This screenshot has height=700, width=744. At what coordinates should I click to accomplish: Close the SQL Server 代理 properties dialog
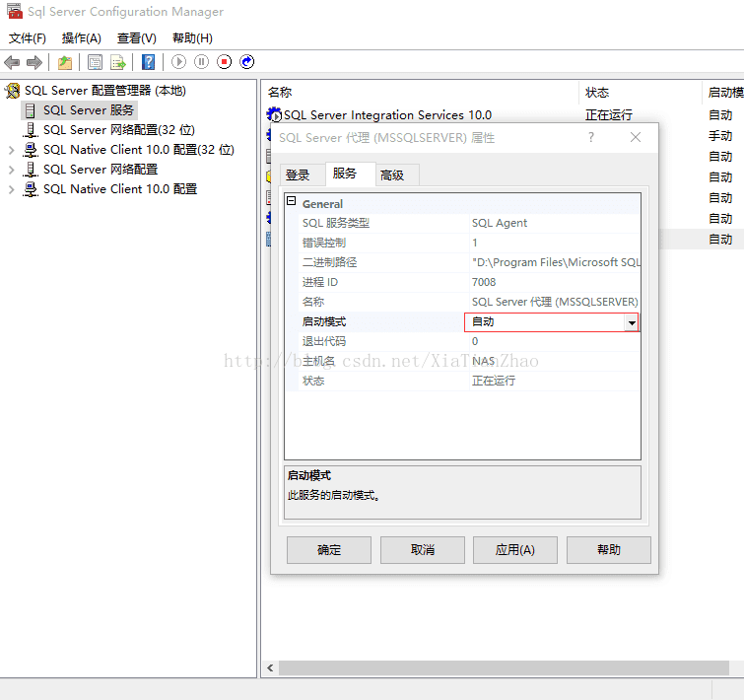tap(636, 138)
